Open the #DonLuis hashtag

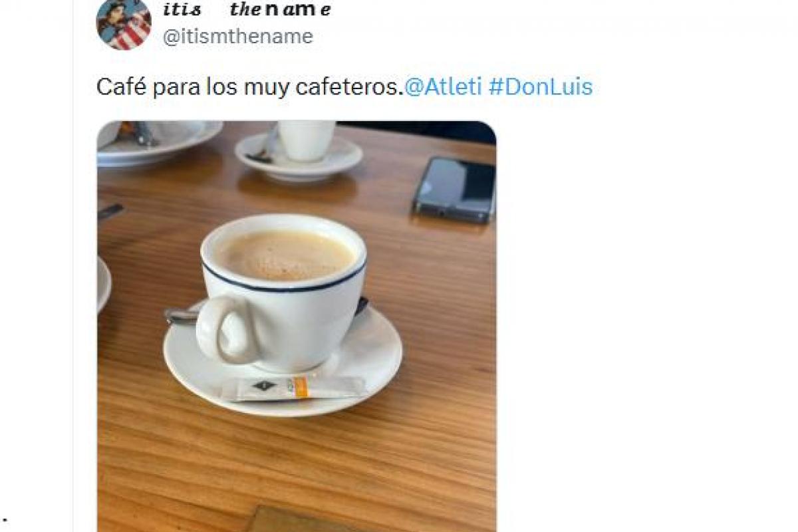tap(540, 87)
